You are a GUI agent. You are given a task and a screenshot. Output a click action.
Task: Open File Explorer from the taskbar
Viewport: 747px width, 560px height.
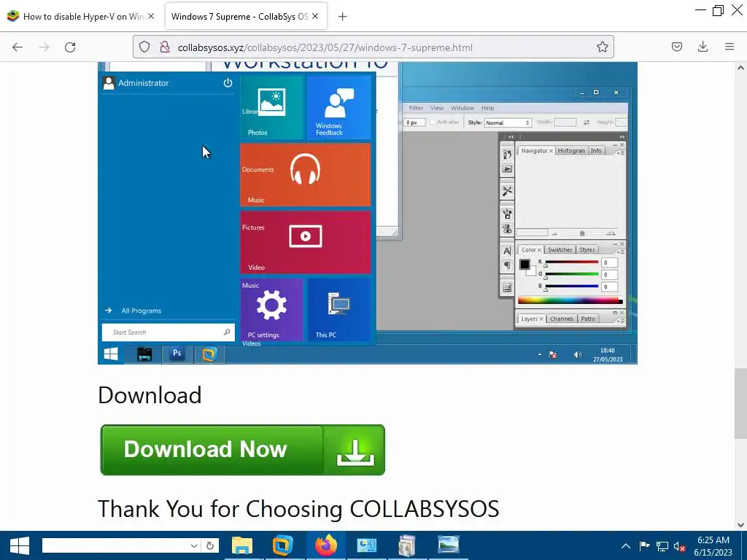pyautogui.click(x=242, y=545)
